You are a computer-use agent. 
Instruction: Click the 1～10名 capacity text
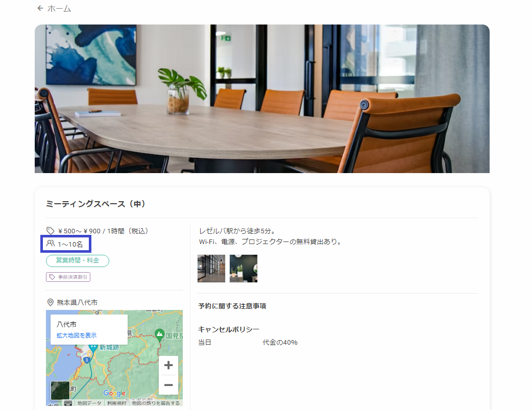(70, 245)
